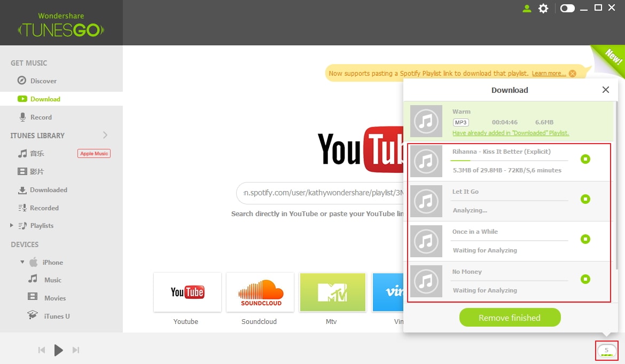Viewport: 625px width, 364px height.
Task: Stop the Let It Go download
Action: (x=585, y=199)
